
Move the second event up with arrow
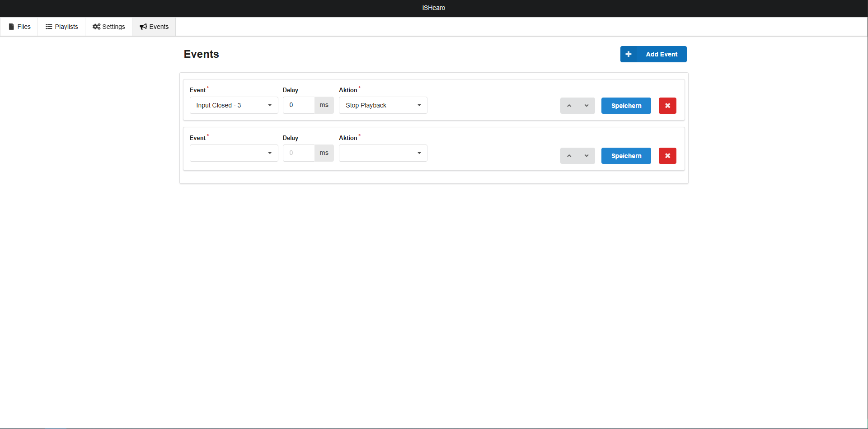(x=569, y=156)
